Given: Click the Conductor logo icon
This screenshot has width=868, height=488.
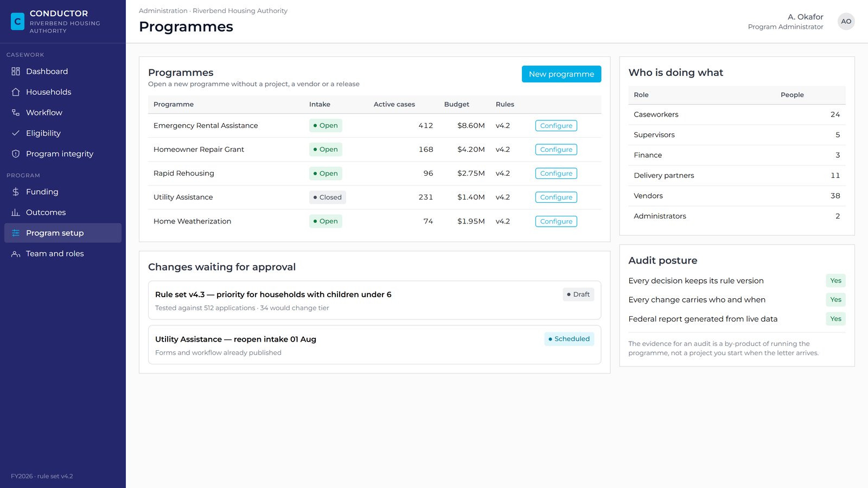Looking at the screenshot, I should pyautogui.click(x=17, y=21).
